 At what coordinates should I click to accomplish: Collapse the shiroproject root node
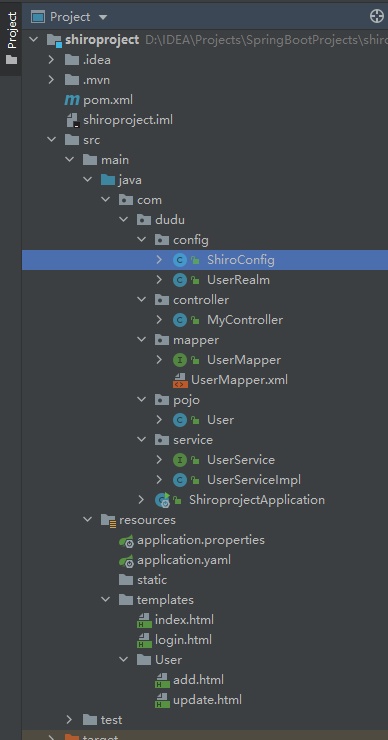click(34, 40)
